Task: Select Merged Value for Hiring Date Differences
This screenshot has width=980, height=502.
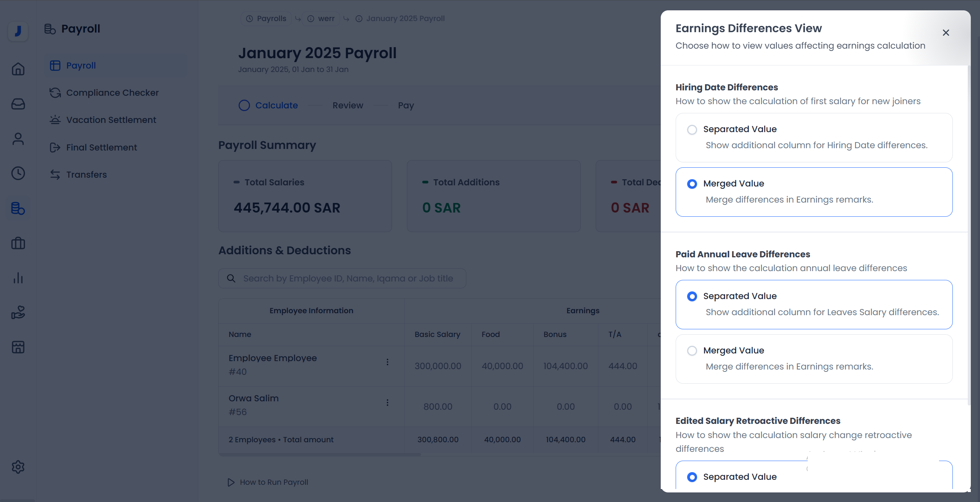Action: (692, 184)
